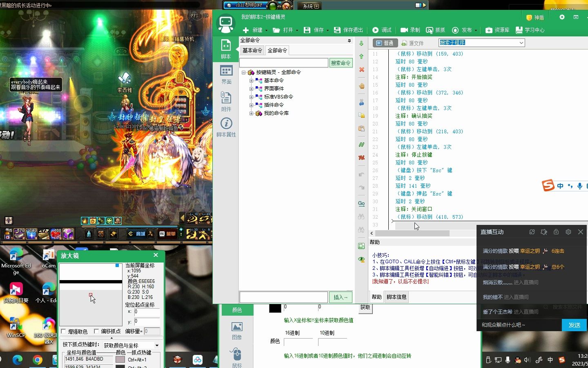588x368 pixels.
Task: Click the 打开 (open) folder button
Action: pos(283,30)
